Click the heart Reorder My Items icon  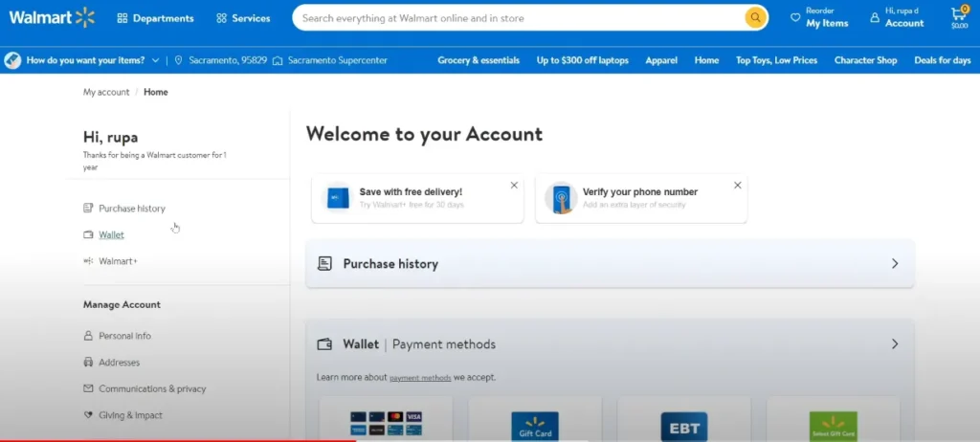coord(795,17)
